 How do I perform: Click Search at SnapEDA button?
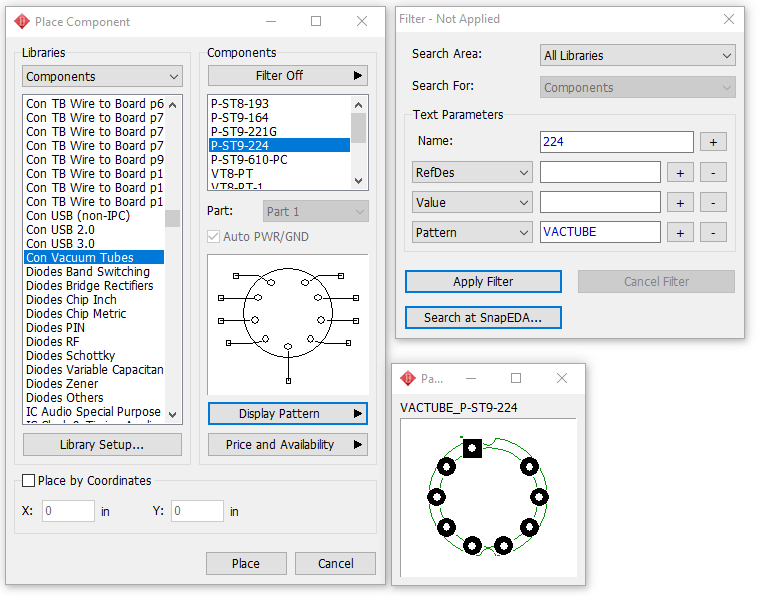point(483,318)
